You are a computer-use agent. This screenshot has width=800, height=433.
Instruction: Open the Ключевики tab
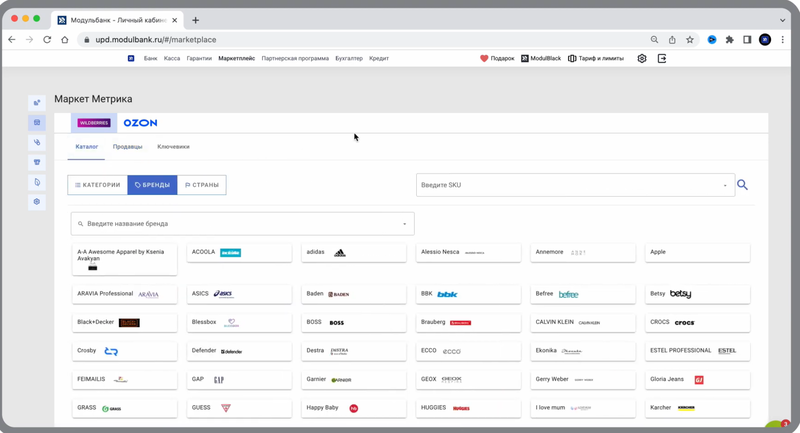[x=173, y=147]
